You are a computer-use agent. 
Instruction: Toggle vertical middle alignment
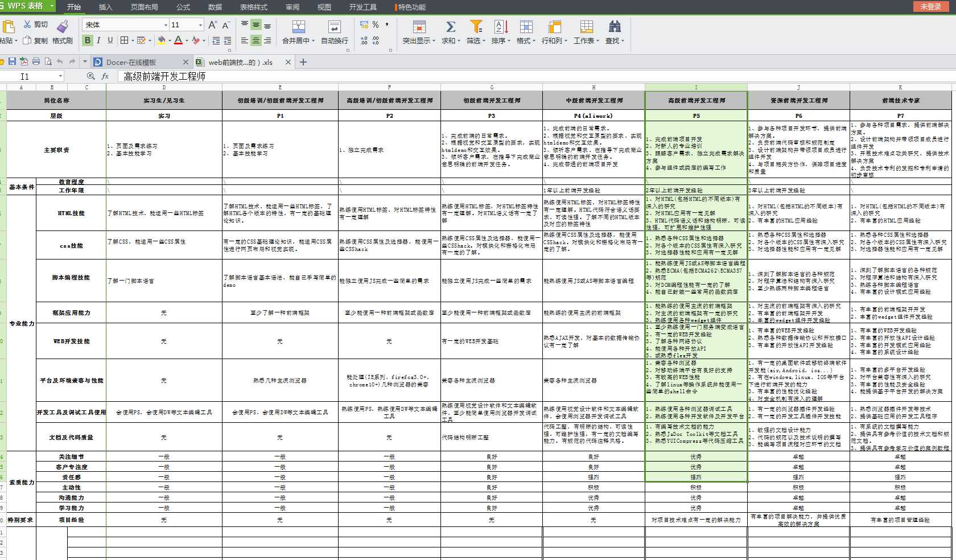click(256, 25)
